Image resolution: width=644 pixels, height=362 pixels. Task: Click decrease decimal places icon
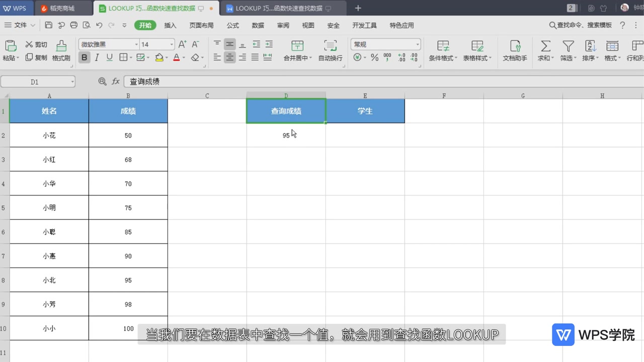coord(414,58)
